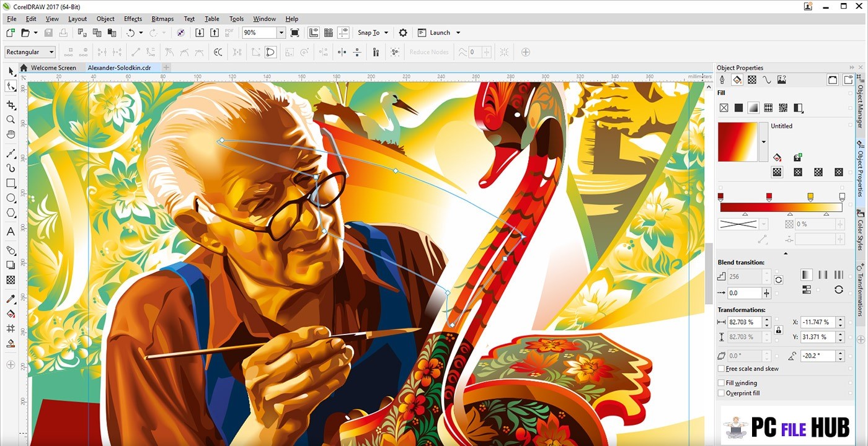868x446 pixels.
Task: Select the Ellipse tool
Action: click(11, 198)
